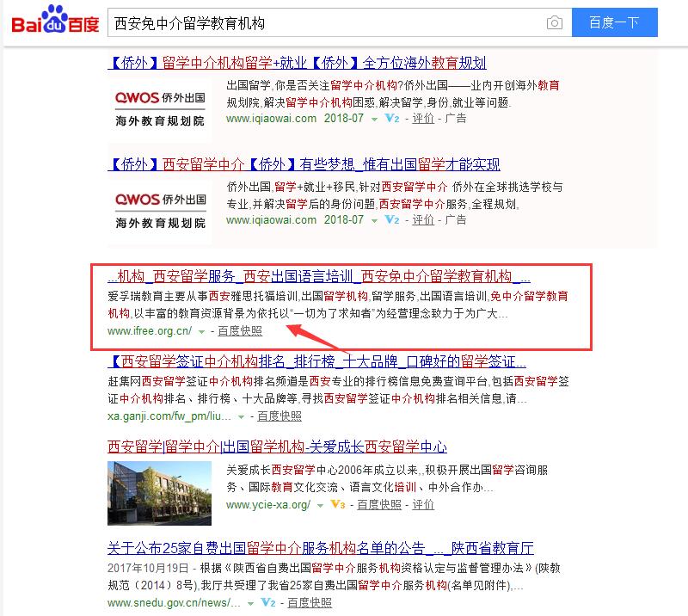
Task: Expand the arrow next to the V3 badge
Action: pos(322,504)
